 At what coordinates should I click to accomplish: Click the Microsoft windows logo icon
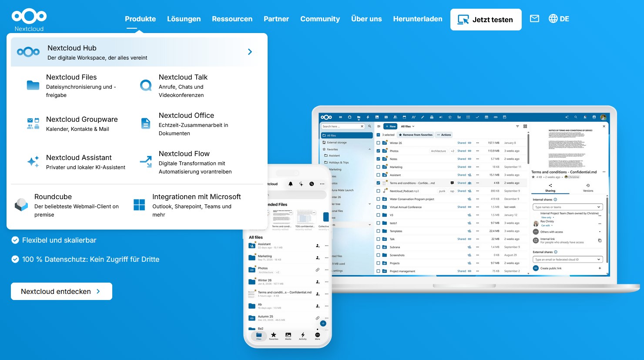[x=139, y=205]
